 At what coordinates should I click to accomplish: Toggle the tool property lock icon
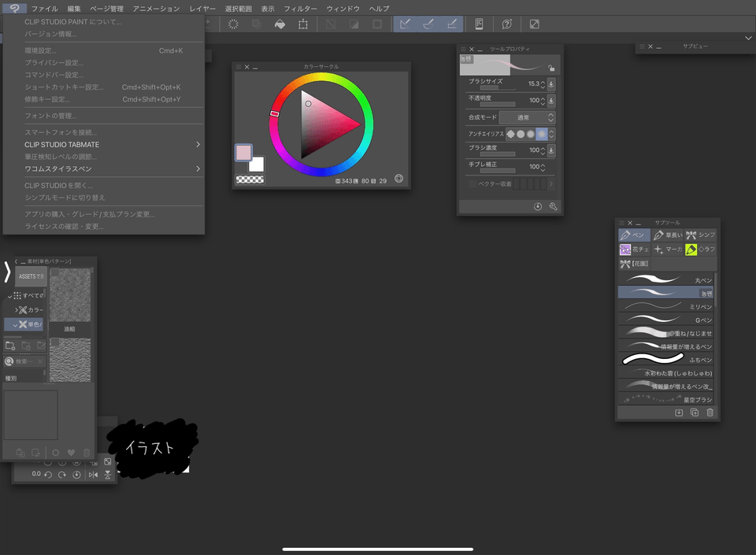click(551, 68)
